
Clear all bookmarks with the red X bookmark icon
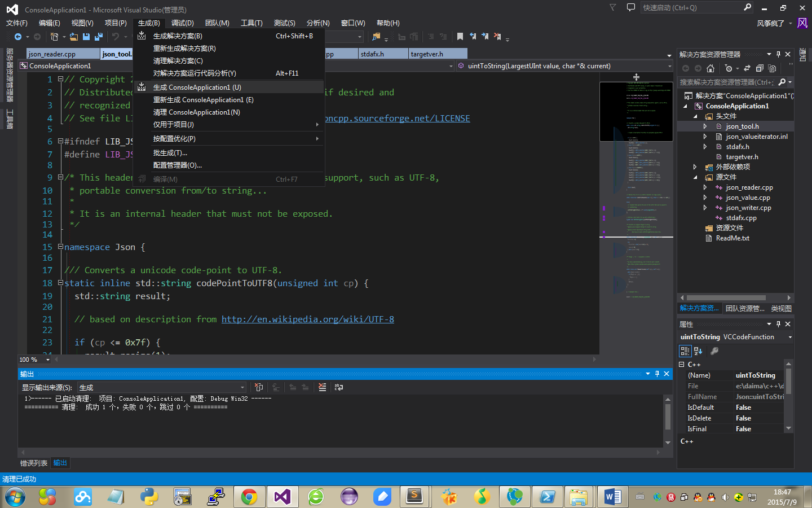click(x=497, y=37)
